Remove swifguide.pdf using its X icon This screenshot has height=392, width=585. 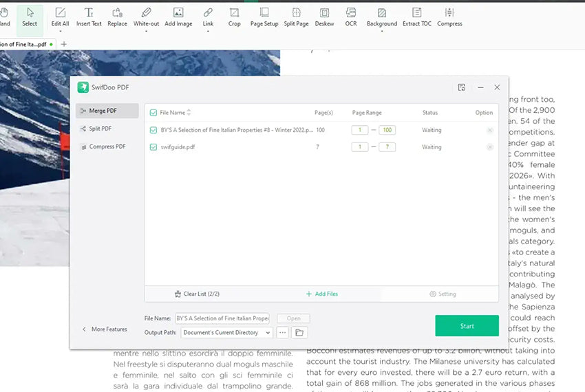click(490, 147)
